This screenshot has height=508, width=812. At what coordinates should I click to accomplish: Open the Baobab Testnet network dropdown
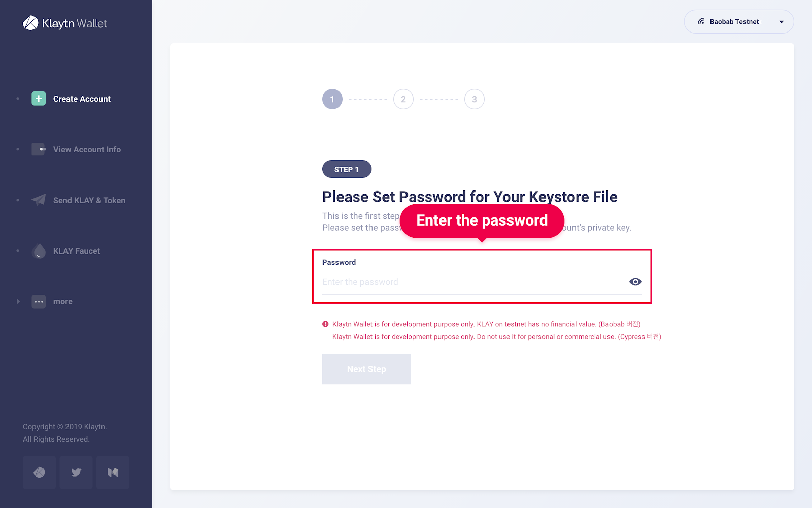[x=738, y=21]
